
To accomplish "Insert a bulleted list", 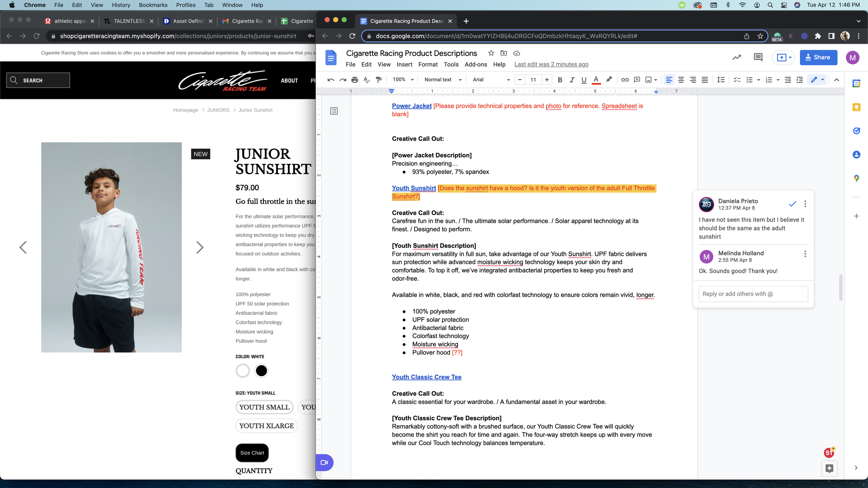I will [x=749, y=80].
